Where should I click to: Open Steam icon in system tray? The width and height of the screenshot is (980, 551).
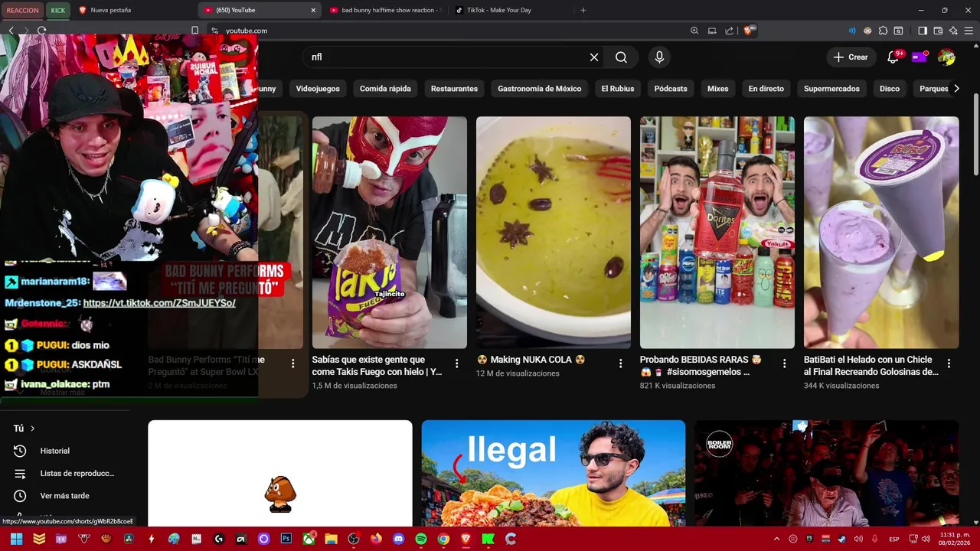(842, 539)
